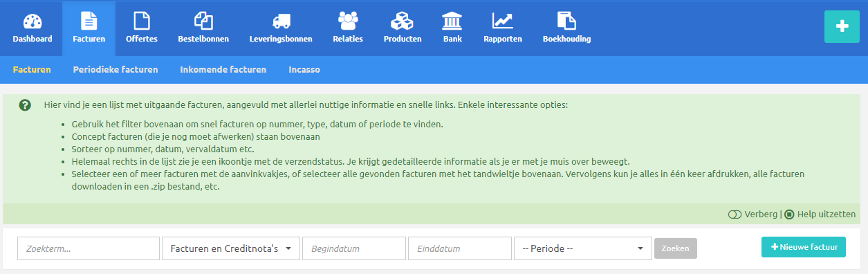This screenshot has height=274, width=868.
Task: Open Leveringsbonnen truck icon
Action: [281, 21]
